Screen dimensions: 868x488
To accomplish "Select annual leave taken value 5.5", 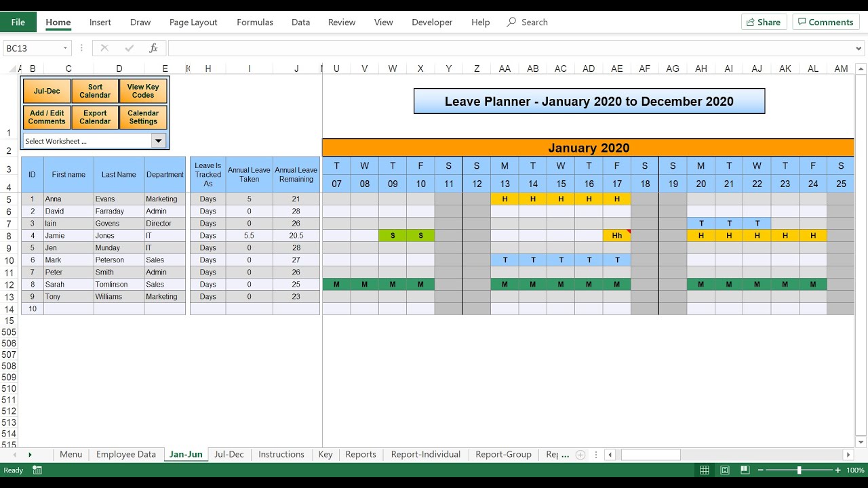I will 249,236.
